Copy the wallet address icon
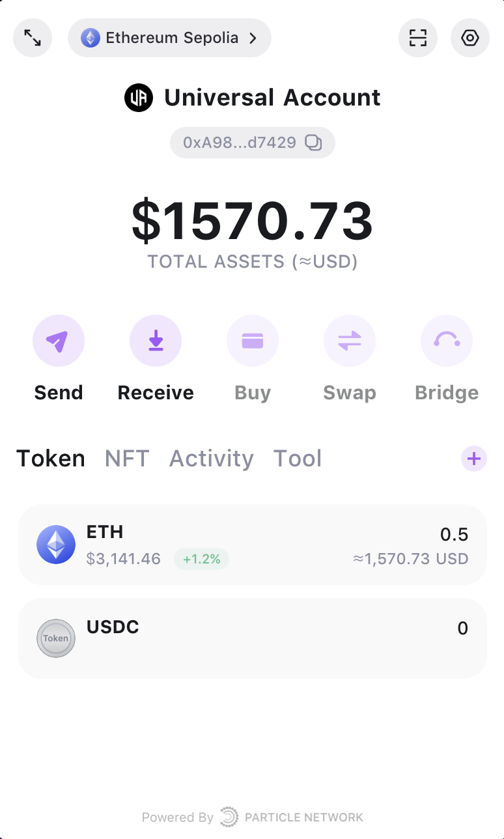This screenshot has height=839, width=504. (x=314, y=143)
